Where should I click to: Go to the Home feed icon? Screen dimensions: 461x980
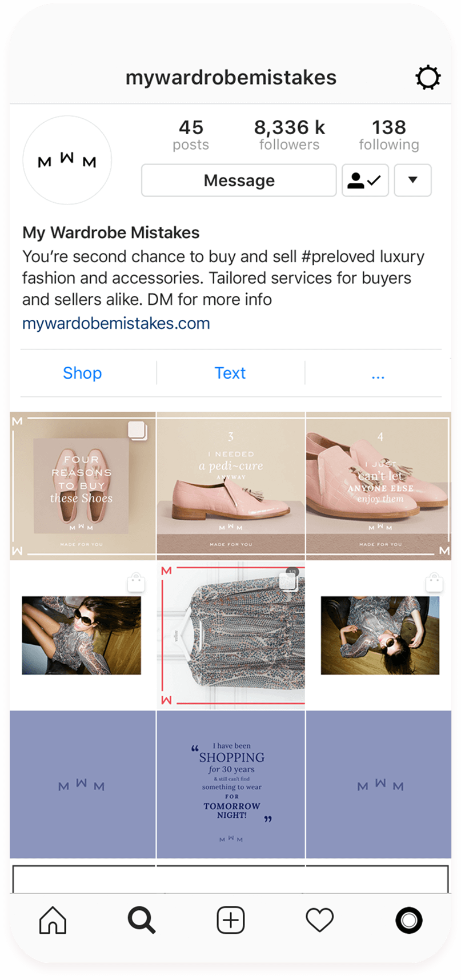tap(53, 920)
